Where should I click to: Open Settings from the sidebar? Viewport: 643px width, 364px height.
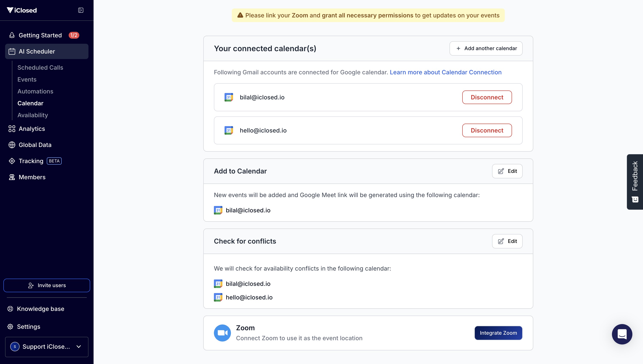(x=28, y=327)
